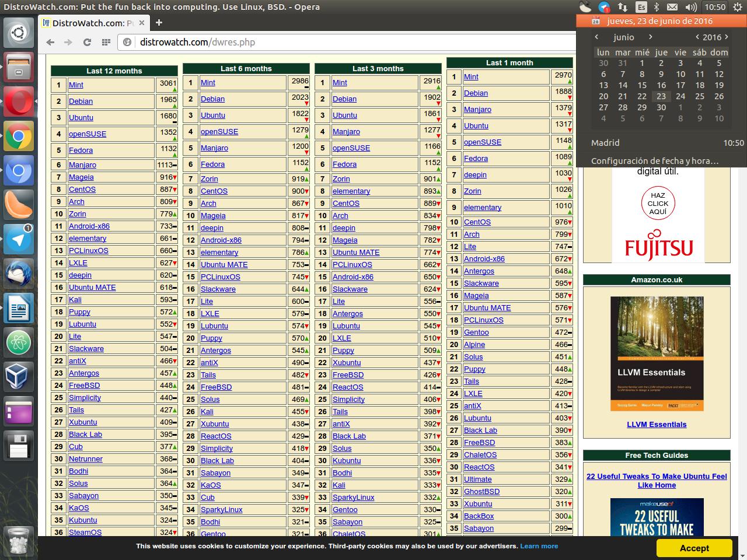Open Manjaro link in Last 1 month table
Screen dimensions: 747x560
coord(477,110)
